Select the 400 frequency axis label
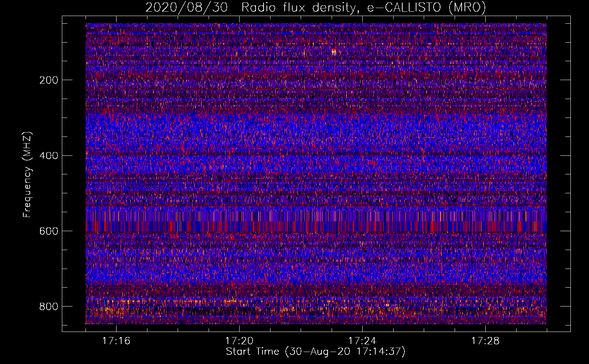Screen dimensions: 589x364 48,156
